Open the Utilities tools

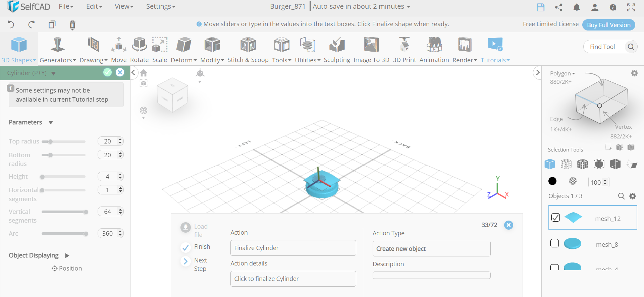[x=308, y=50]
